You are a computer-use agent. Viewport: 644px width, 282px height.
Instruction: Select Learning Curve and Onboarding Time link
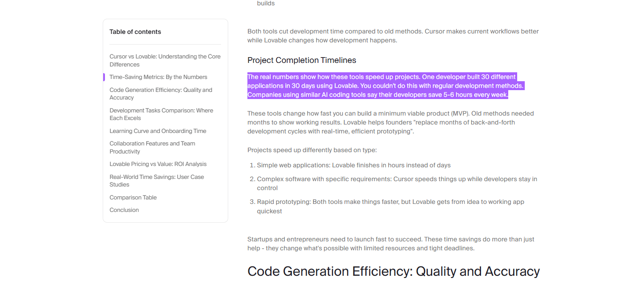[x=158, y=131]
